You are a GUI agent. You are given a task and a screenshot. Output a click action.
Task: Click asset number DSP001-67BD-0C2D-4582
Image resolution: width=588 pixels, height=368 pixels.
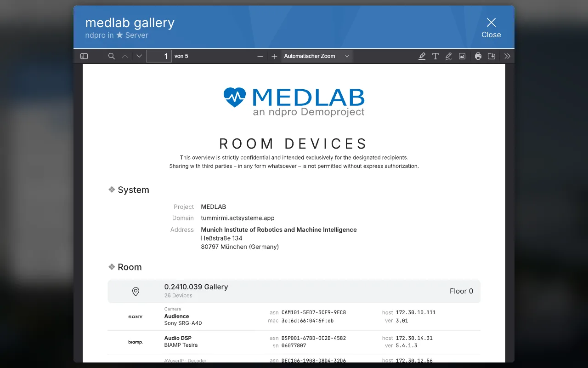314,338
